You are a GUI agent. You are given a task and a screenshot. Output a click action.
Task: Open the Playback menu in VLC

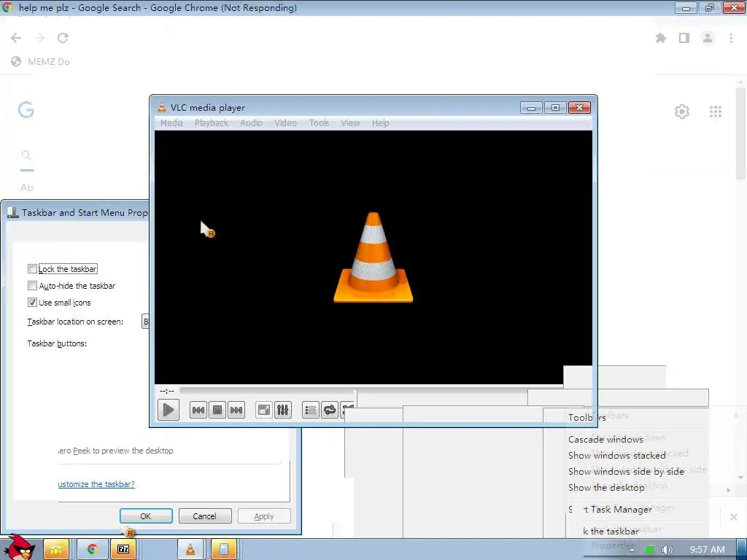coord(212,122)
